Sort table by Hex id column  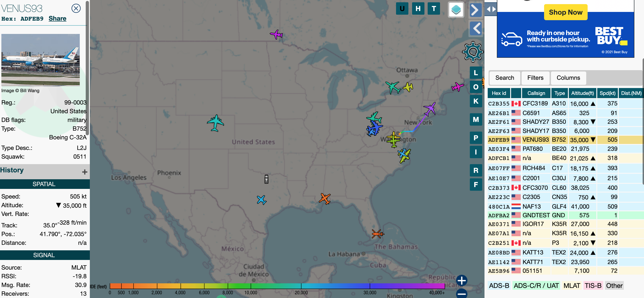[x=499, y=93]
